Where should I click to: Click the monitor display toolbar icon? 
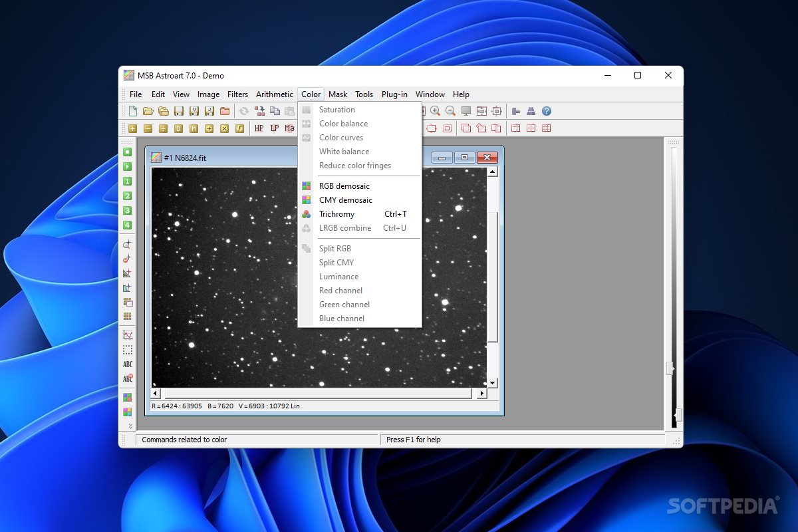tap(466, 111)
